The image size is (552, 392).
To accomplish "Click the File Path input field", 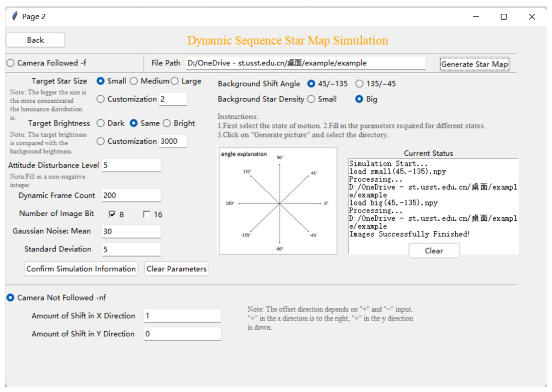I will pyautogui.click(x=305, y=63).
